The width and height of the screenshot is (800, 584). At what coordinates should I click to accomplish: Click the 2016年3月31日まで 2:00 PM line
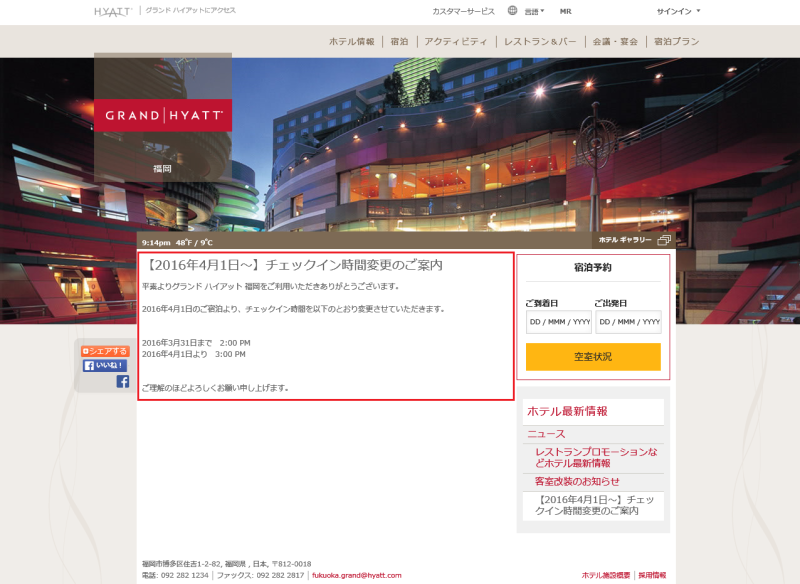pyautogui.click(x=196, y=343)
